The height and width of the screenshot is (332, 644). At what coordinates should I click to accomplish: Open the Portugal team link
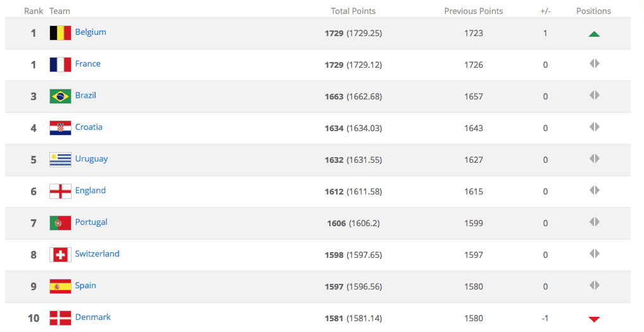(91, 222)
